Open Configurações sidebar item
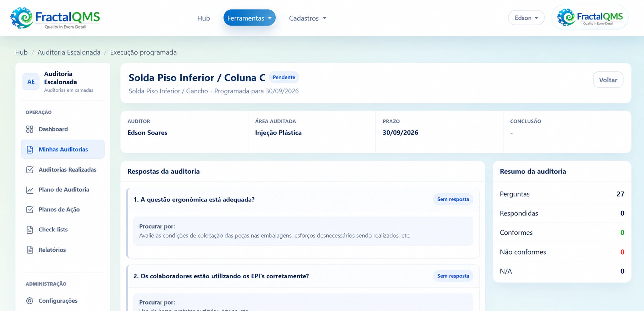The image size is (644, 311). click(x=62, y=301)
